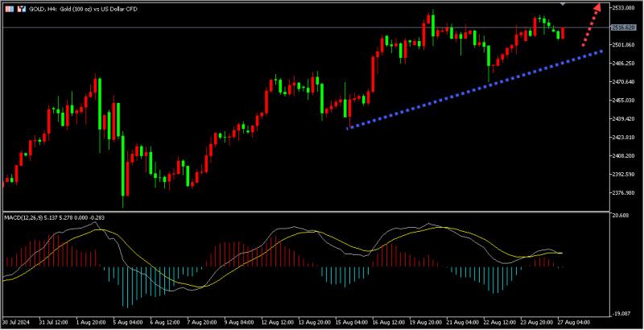Click the 20.608 MACD scale value
Viewport: 644px width, 330px height.
619,215
